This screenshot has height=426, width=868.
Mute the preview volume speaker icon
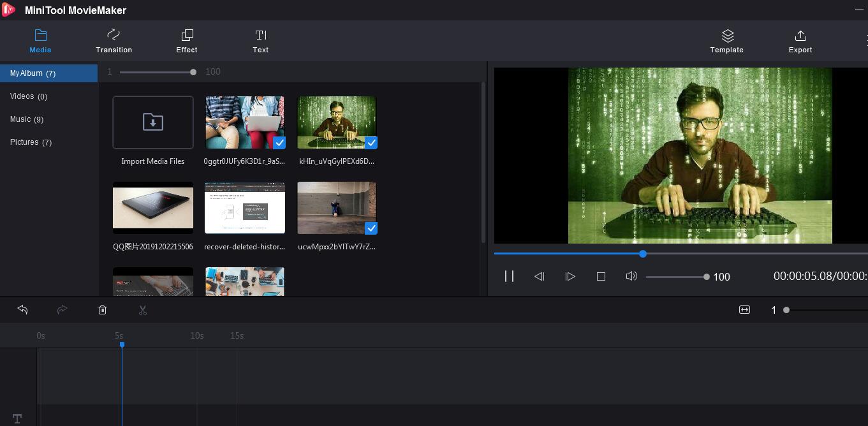[631, 276]
